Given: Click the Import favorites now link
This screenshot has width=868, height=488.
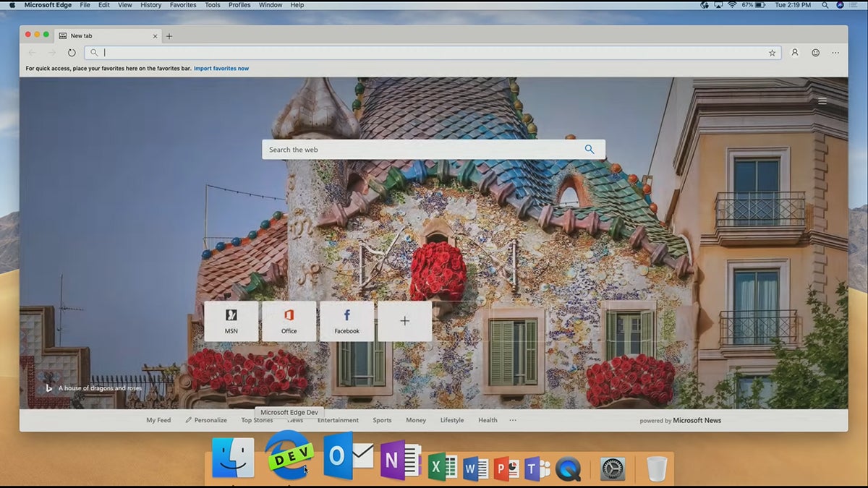Looking at the screenshot, I should tap(221, 67).
